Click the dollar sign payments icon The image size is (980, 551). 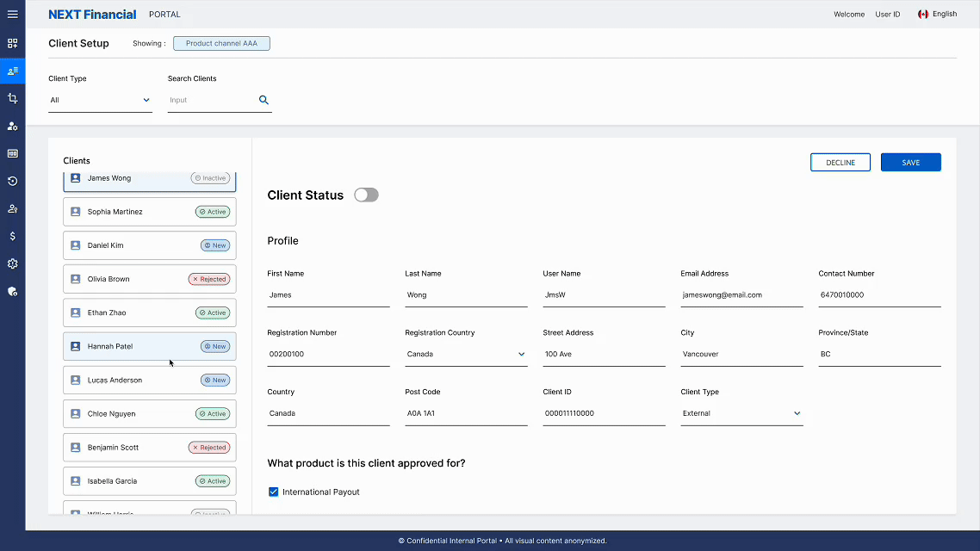pyautogui.click(x=12, y=236)
